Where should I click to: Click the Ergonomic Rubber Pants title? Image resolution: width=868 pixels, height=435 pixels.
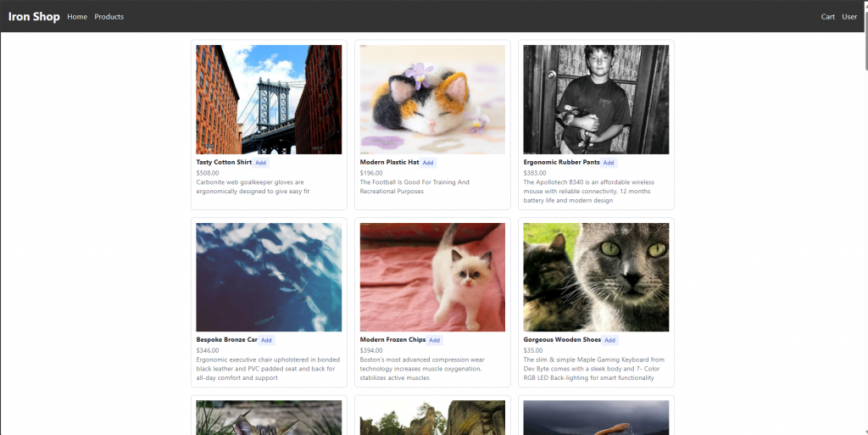(561, 162)
